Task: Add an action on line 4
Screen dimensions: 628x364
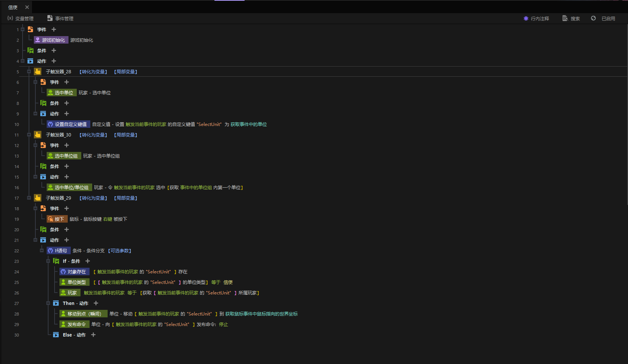Action: pyautogui.click(x=54, y=61)
